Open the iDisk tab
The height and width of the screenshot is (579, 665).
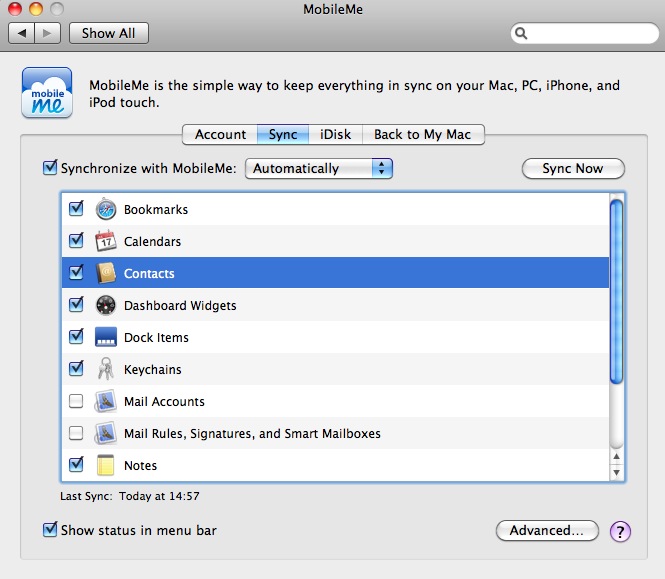pos(335,134)
